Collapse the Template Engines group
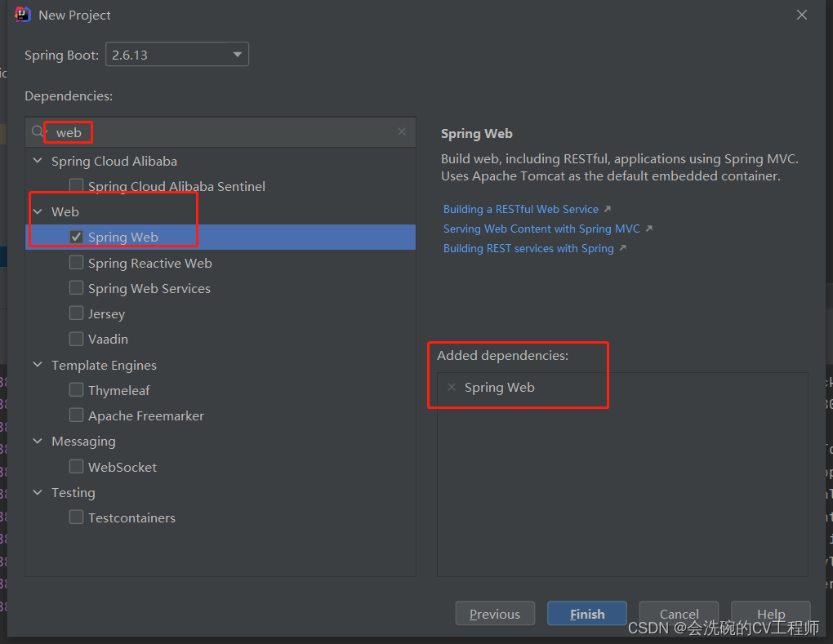This screenshot has height=644, width=833. click(x=38, y=365)
